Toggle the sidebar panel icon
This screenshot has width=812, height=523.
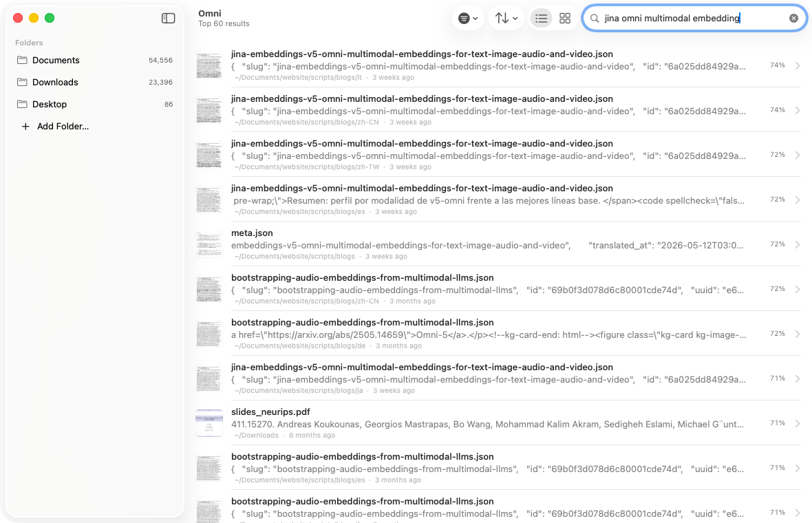pos(169,18)
